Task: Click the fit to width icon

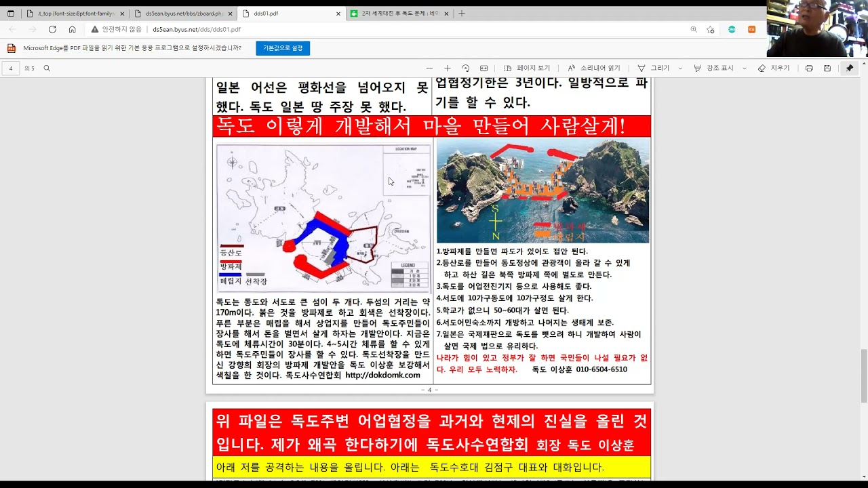Action: tap(484, 68)
